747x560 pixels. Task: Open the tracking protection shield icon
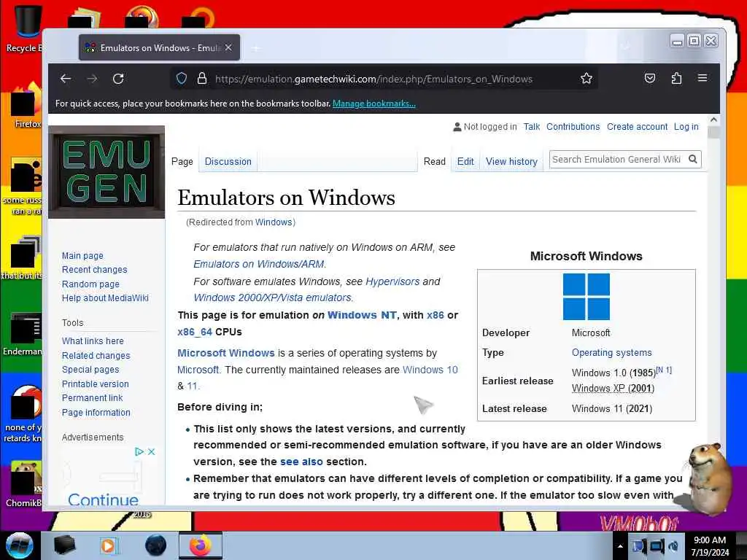point(182,78)
